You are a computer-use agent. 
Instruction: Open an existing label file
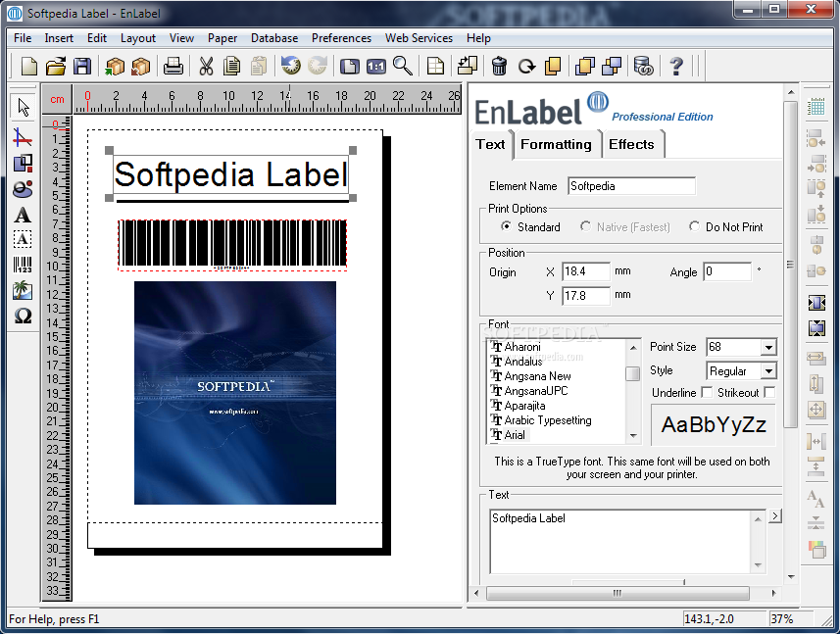pos(56,67)
